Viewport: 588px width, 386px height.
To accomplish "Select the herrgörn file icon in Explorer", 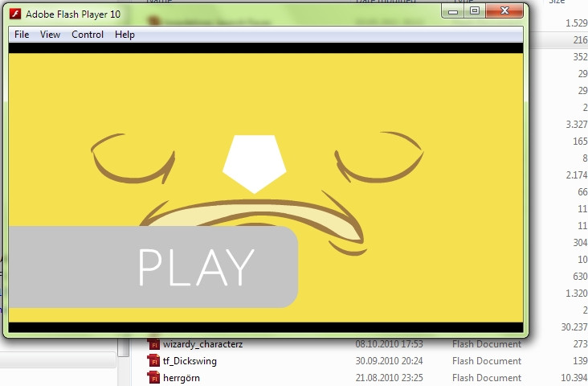I will pyautogui.click(x=153, y=377).
